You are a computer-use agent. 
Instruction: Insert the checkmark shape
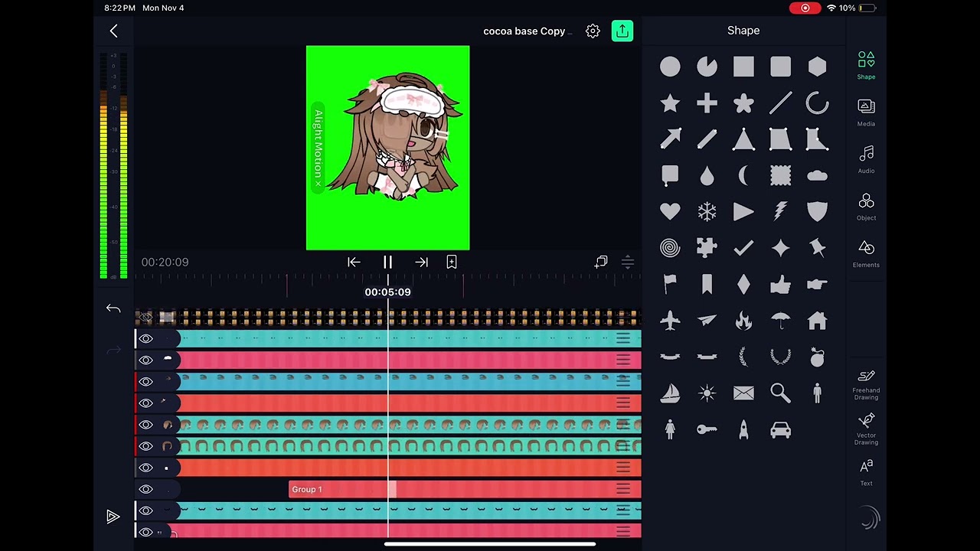point(743,248)
